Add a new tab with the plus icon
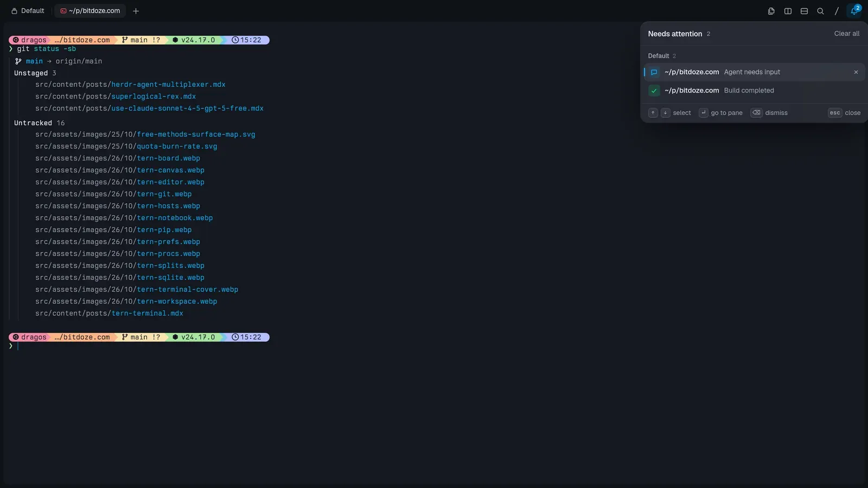Image resolution: width=868 pixels, height=488 pixels. tap(136, 11)
